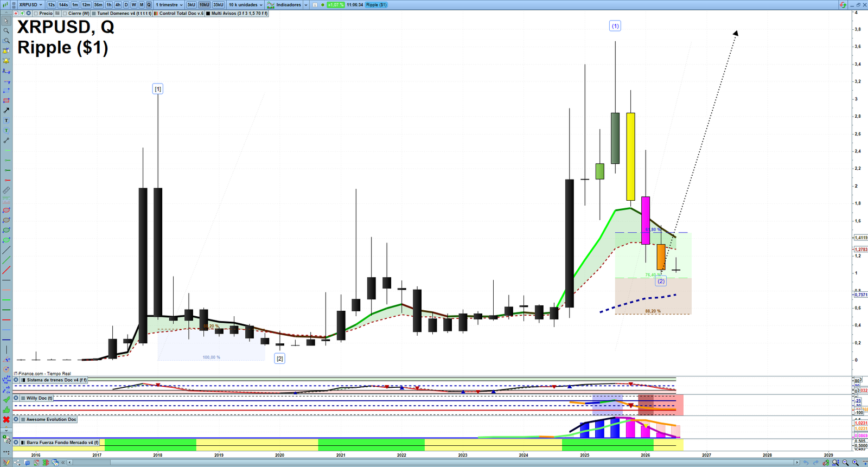Select the segment line tool
Image resolution: width=868 pixels, height=467 pixels.
(6, 140)
